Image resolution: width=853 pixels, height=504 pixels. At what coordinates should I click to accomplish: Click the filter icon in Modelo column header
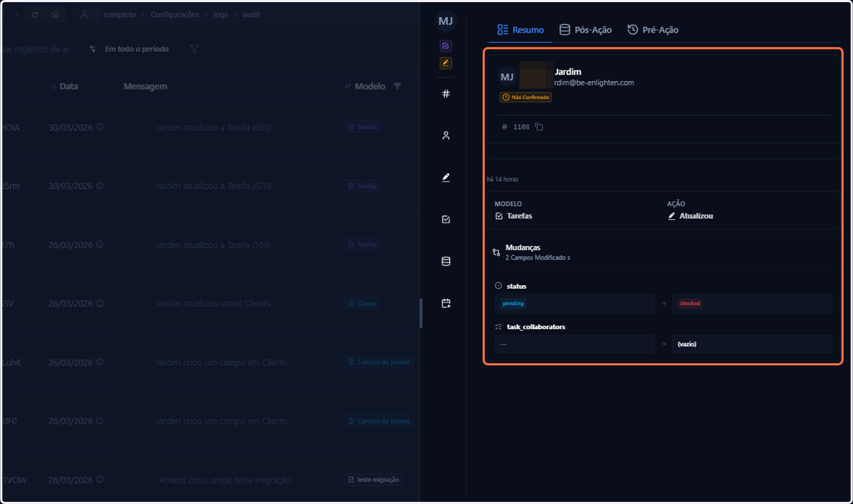(397, 86)
